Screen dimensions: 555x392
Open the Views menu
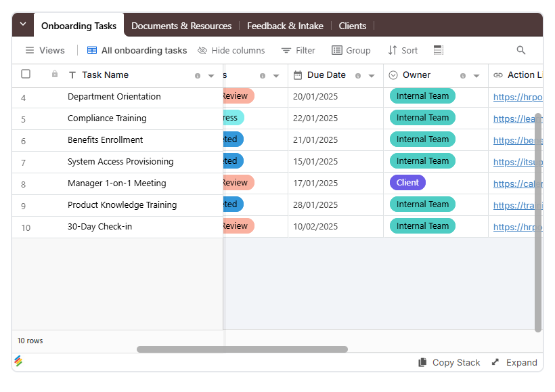45,50
